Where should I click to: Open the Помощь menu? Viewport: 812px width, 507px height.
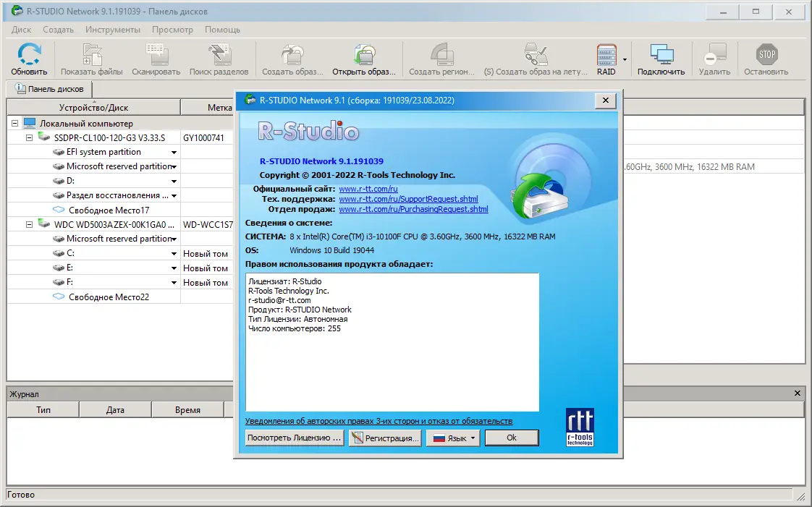[x=223, y=30]
